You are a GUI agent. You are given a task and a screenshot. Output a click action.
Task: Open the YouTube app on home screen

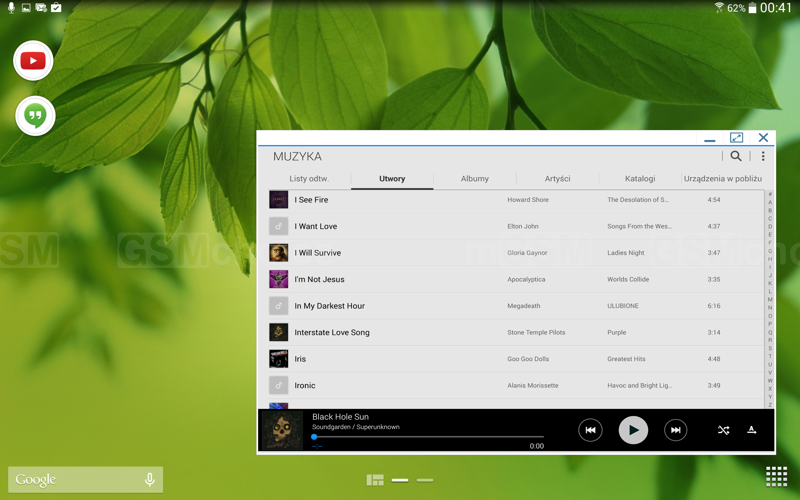click(33, 61)
